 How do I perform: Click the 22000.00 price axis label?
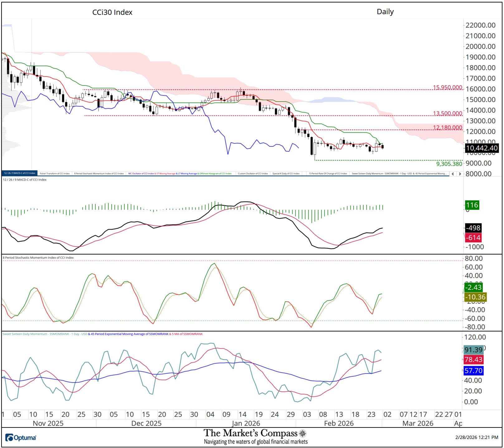[x=480, y=25]
